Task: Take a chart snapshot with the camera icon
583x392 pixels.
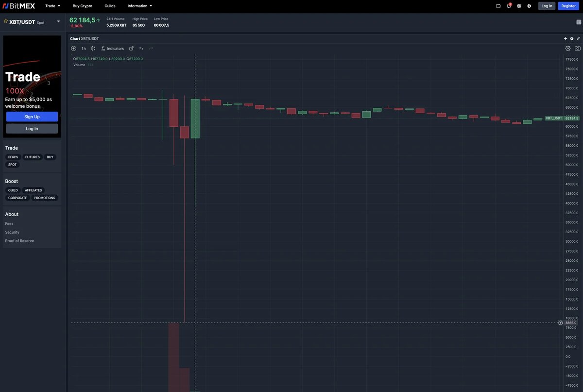Action: [578, 48]
